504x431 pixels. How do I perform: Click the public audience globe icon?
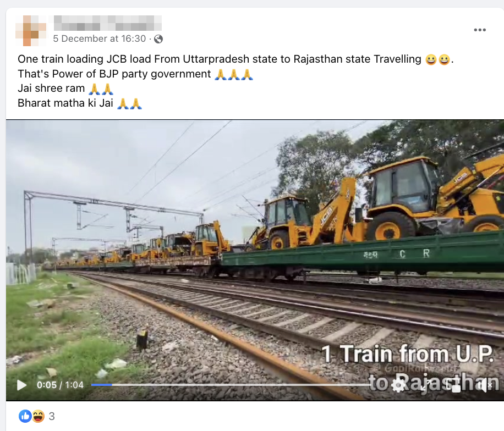158,39
